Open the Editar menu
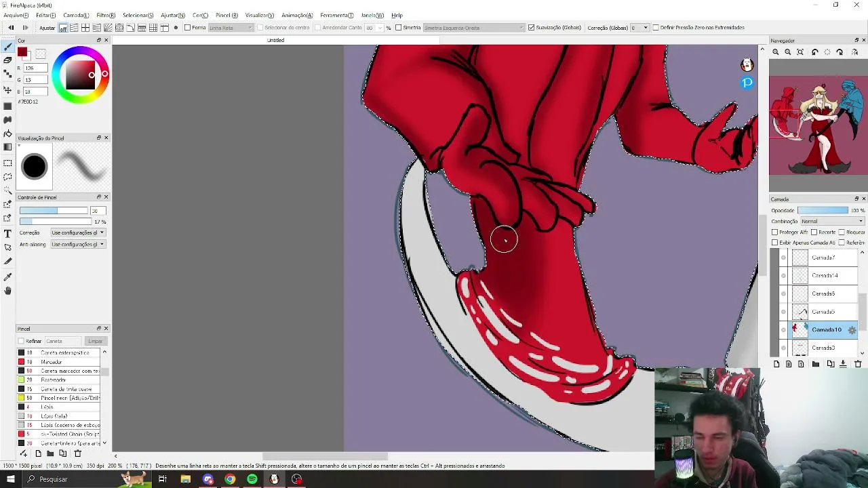 45,15
